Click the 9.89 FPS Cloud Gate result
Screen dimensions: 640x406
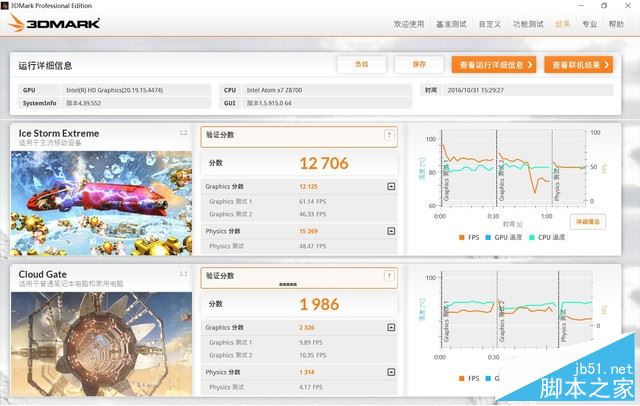click(311, 343)
